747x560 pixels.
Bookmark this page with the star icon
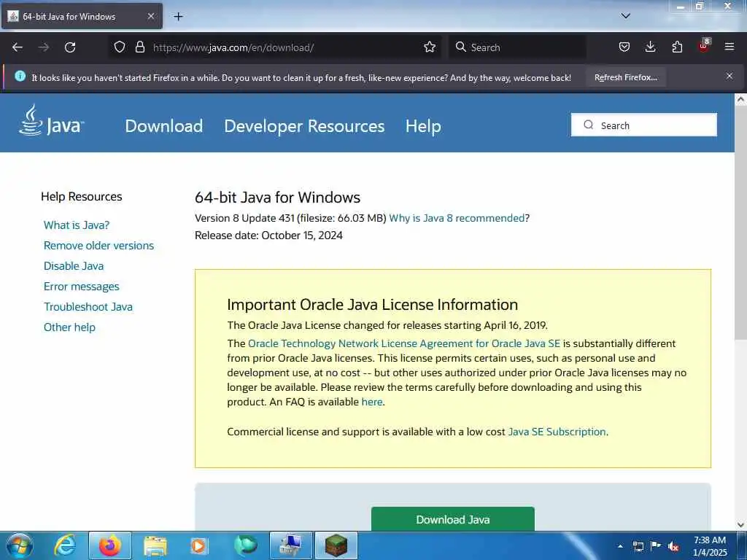[430, 47]
